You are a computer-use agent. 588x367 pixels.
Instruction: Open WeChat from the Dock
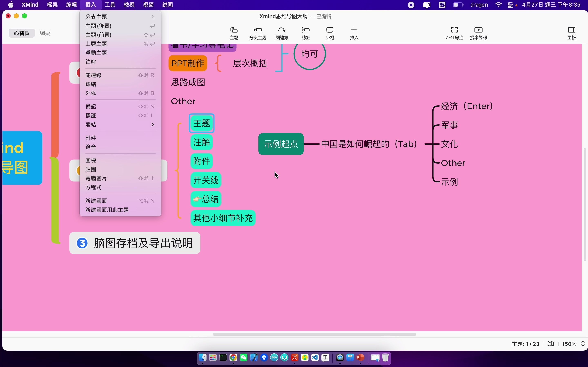coord(243,358)
